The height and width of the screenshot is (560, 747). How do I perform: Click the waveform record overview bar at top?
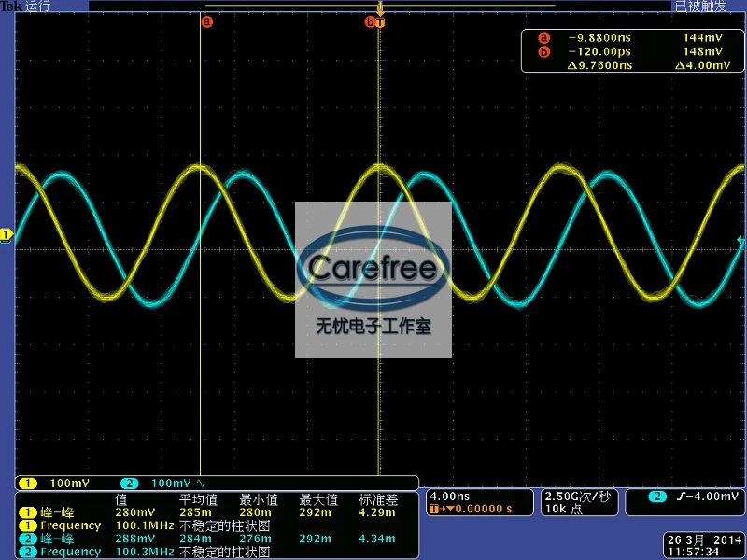pyautogui.click(x=380, y=6)
